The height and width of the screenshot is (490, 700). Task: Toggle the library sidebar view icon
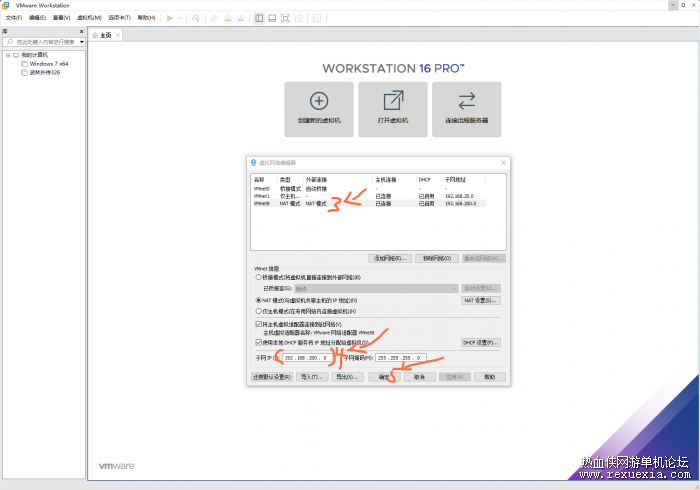pyautogui.click(x=259, y=18)
